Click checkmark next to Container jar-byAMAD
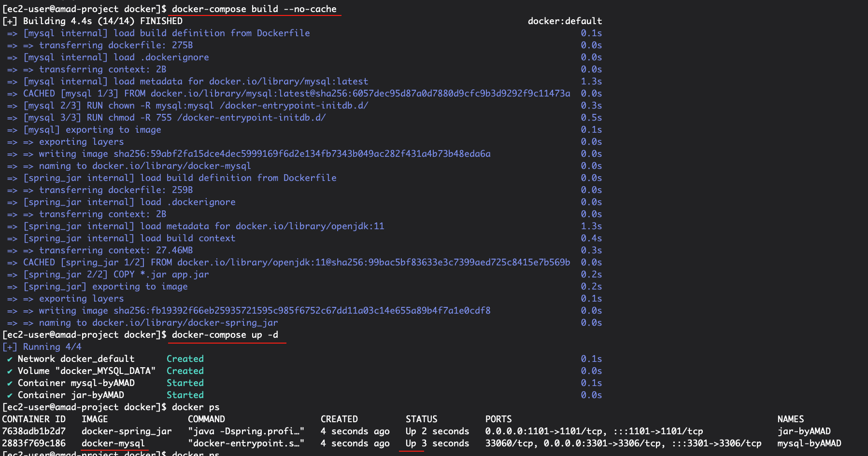Screen dimensions: 868x456 (x=10, y=395)
